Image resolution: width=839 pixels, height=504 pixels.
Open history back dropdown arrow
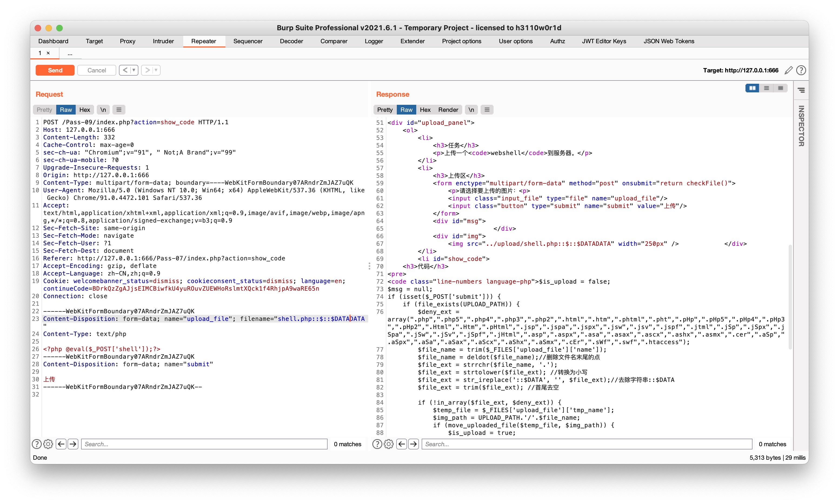coord(134,70)
